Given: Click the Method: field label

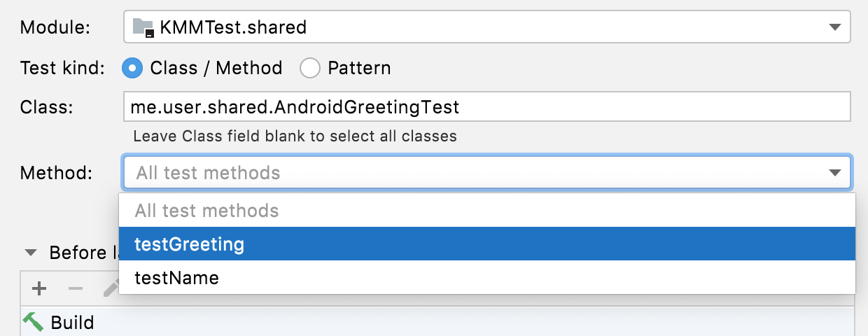Looking at the screenshot, I should [56, 173].
